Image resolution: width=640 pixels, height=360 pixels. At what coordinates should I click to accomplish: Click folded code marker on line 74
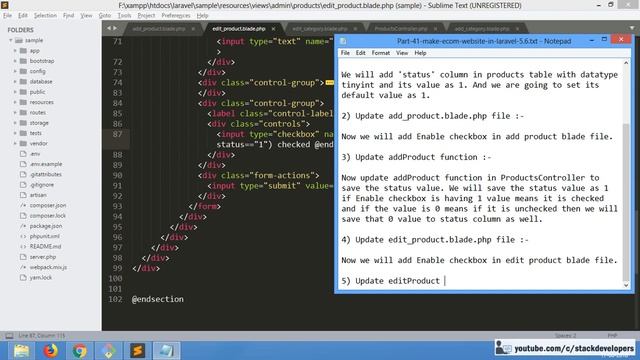pos(329,83)
